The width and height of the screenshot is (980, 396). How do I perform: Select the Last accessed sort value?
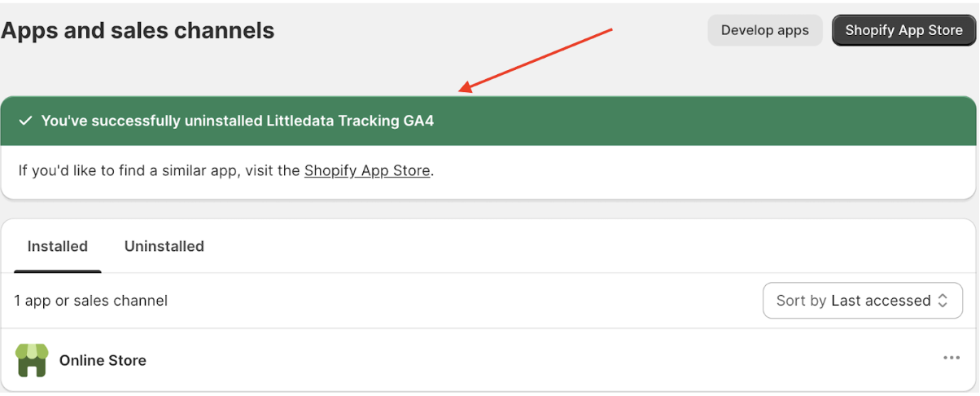tap(881, 301)
